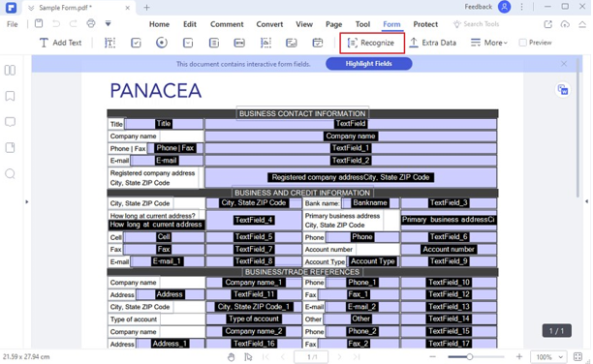Click the Recognize form button
Screen dimensions: 593x364
coord(372,43)
